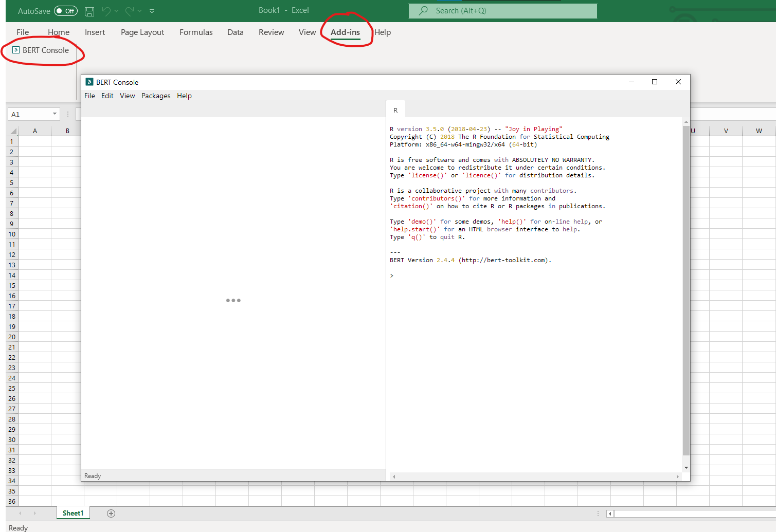776x532 pixels.
Task: Click scroll-up arrow of R console scrollbar
Action: click(686, 122)
